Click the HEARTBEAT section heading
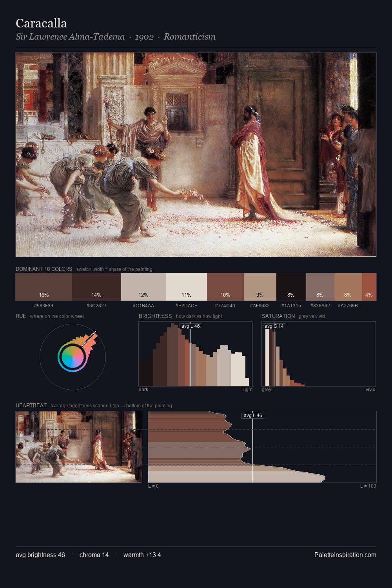 pos(31,405)
